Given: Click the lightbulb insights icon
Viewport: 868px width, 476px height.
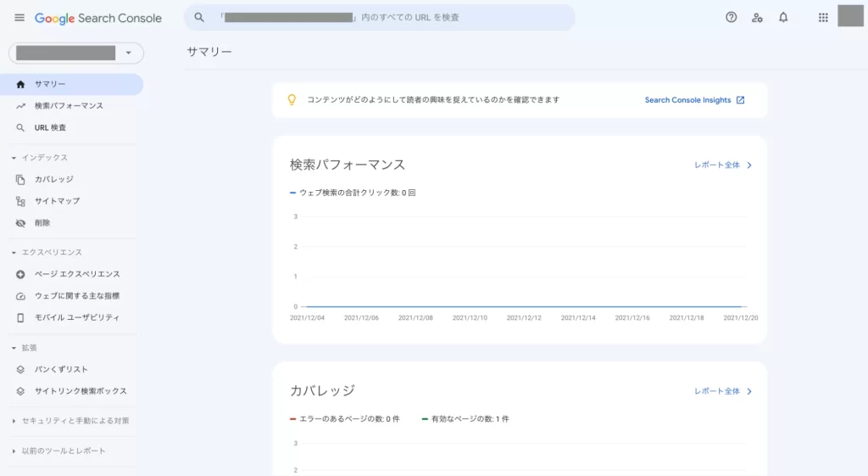Looking at the screenshot, I should (x=292, y=100).
